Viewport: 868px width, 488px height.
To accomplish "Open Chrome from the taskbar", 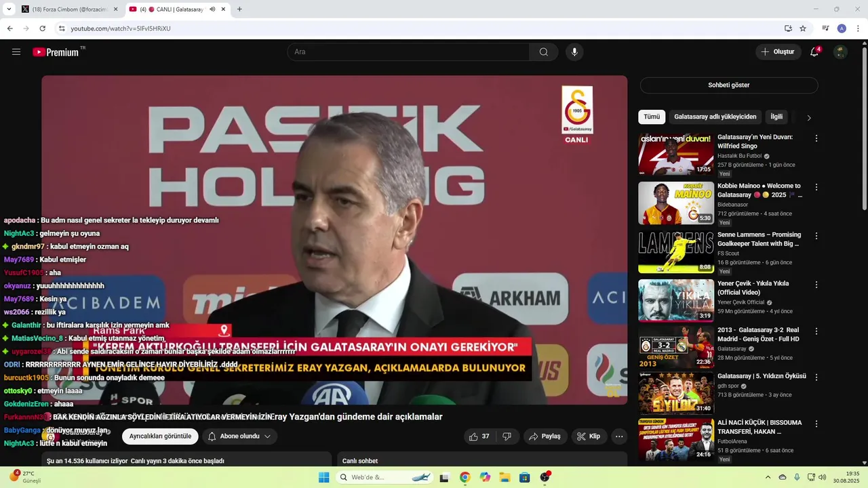I will 465,477.
